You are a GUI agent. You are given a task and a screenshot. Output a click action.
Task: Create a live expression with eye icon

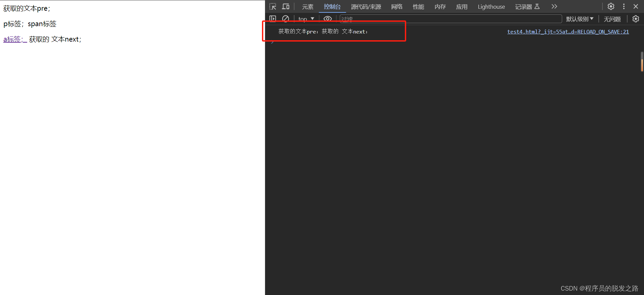pos(328,19)
